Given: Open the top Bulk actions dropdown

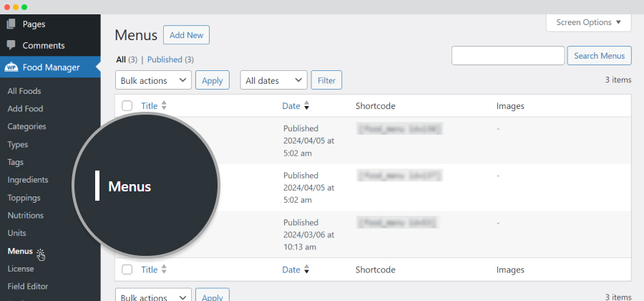Looking at the screenshot, I should pos(154,80).
